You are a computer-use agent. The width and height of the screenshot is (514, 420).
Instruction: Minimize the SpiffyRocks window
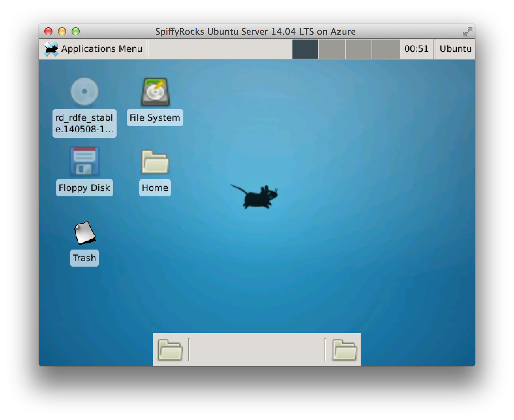(x=62, y=31)
